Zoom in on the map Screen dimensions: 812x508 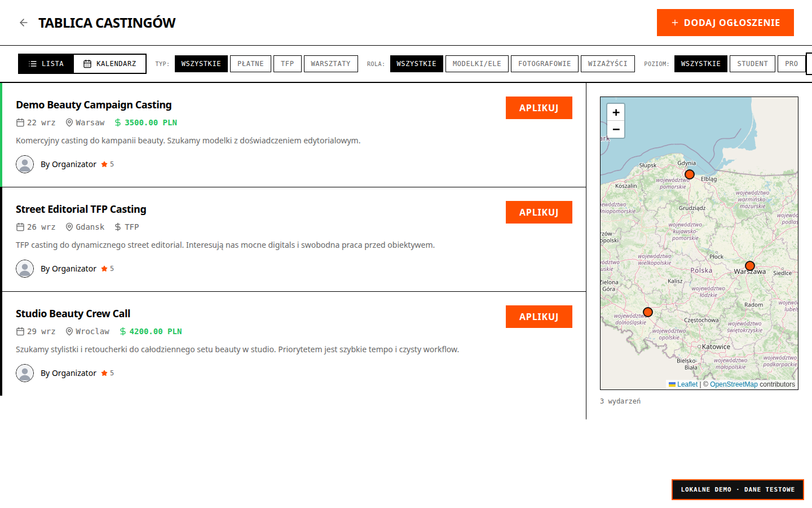(616, 112)
